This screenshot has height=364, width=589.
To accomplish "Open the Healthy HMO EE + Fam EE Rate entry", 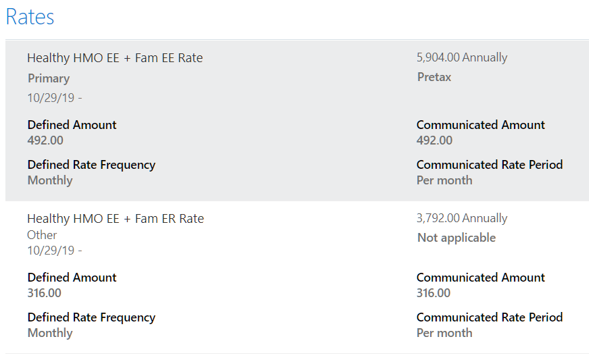I will click(115, 58).
